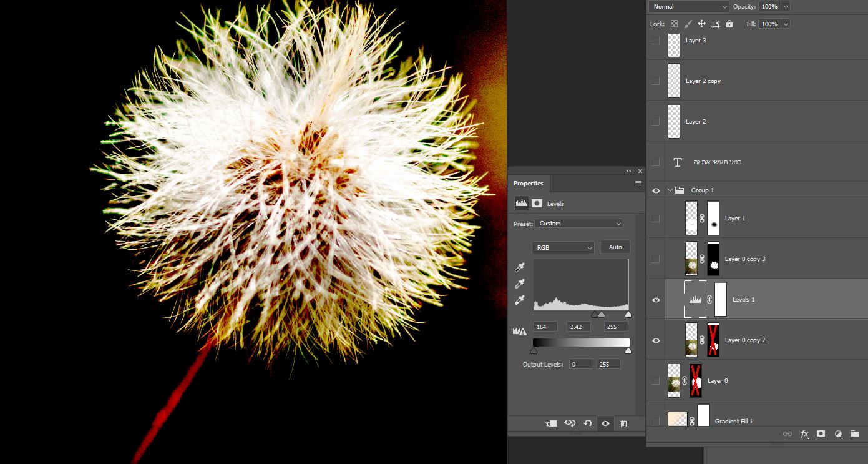
Task: Click the midtone input slider handle
Action: coord(602,315)
